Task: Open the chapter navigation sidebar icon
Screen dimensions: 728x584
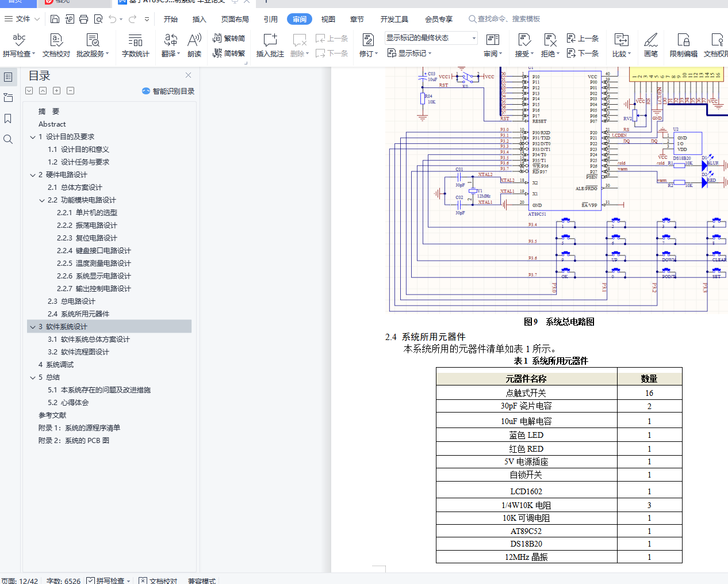Action: point(8,98)
